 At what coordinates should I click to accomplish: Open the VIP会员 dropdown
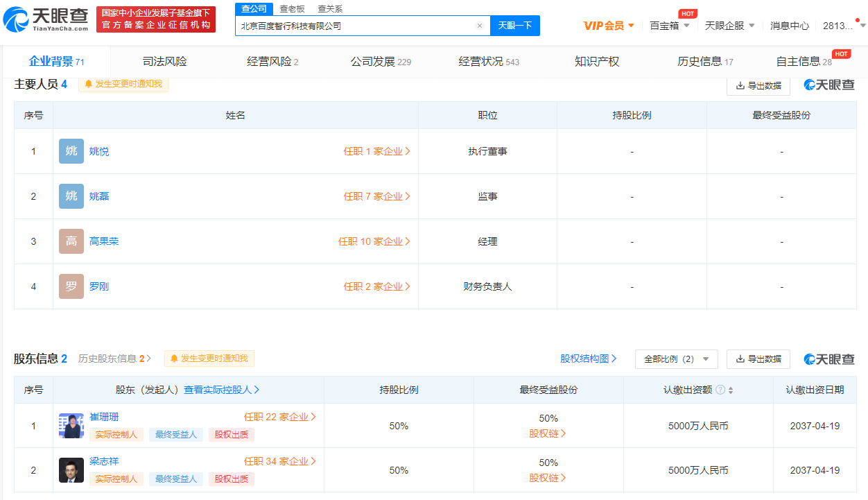point(609,26)
